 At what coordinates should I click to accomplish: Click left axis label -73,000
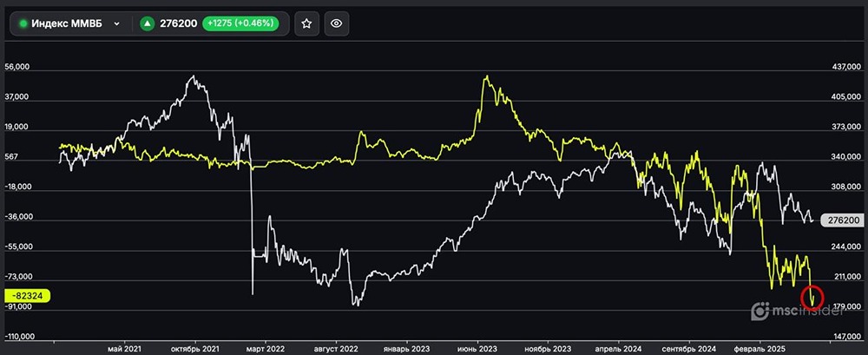pyautogui.click(x=17, y=276)
